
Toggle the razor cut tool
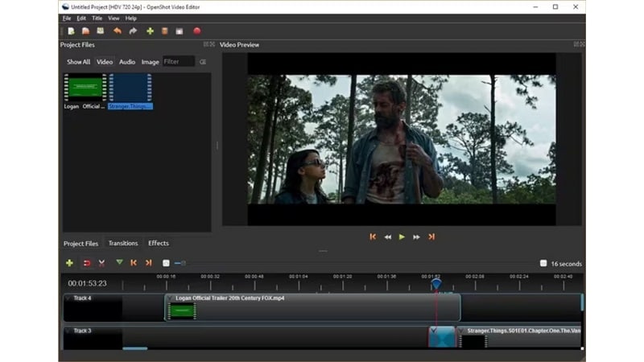(x=102, y=263)
